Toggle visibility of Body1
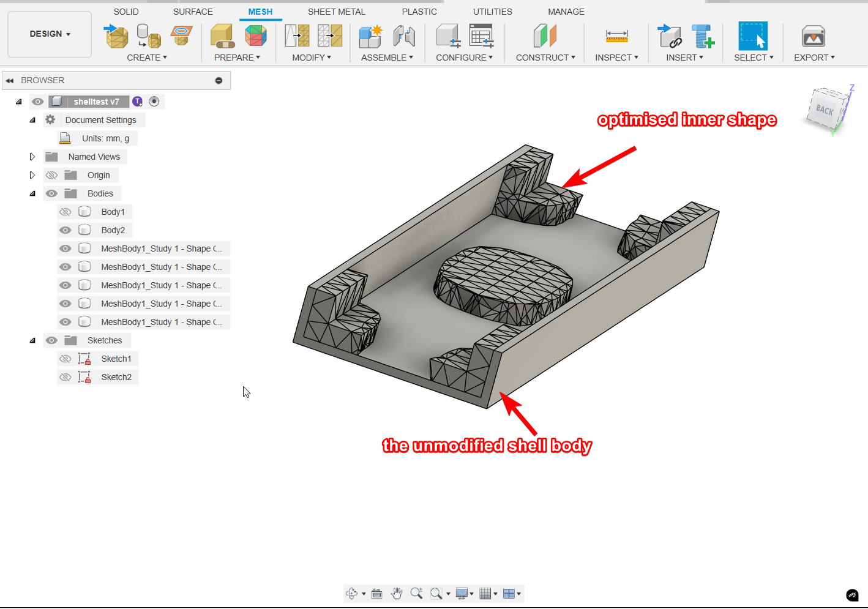Viewport: 868px width, 609px height. tap(65, 212)
